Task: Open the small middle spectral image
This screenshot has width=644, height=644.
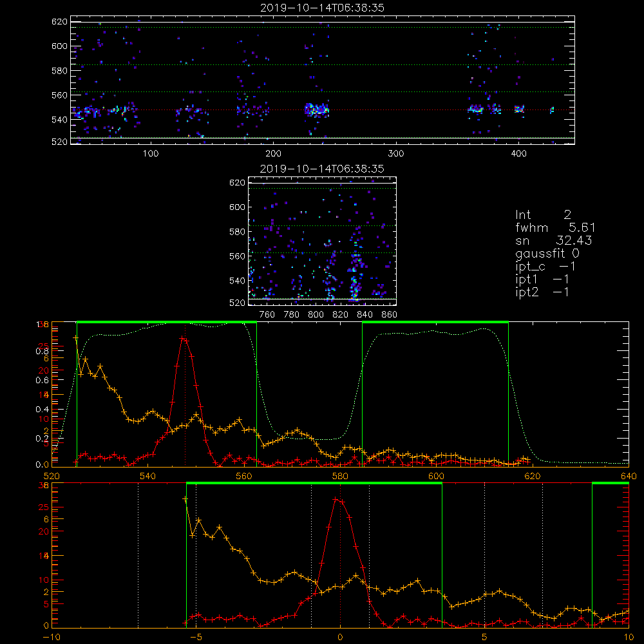Action: (x=323, y=241)
